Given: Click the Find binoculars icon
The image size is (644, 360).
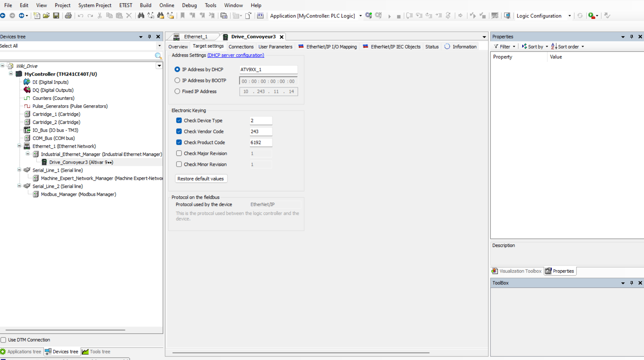Looking at the screenshot, I should [x=141, y=16].
